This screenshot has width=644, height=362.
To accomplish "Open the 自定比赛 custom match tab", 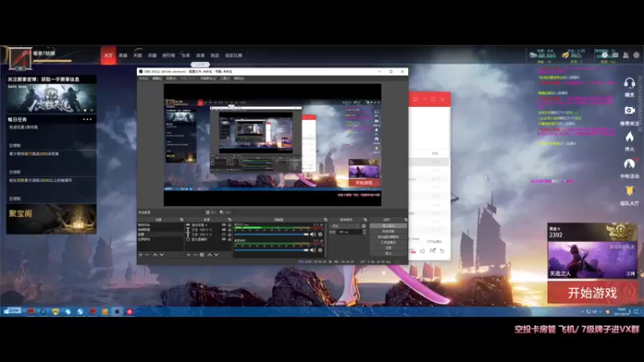I will point(233,56).
